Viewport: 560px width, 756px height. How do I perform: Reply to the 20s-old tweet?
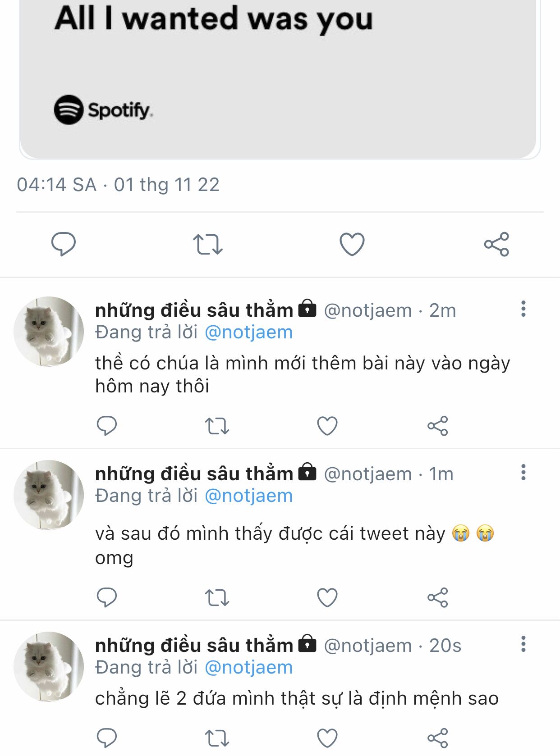pyautogui.click(x=107, y=738)
